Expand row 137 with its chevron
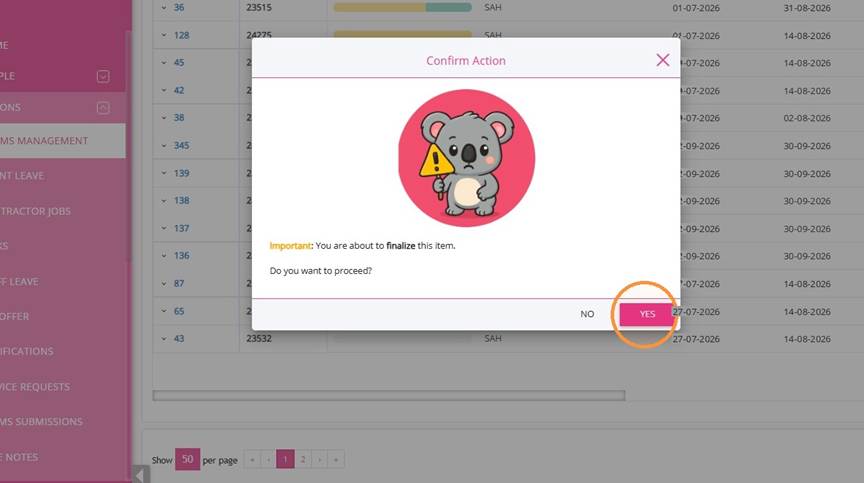The width and height of the screenshot is (864, 483). tap(164, 228)
